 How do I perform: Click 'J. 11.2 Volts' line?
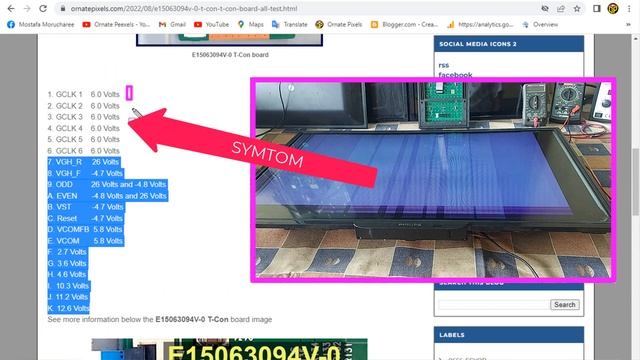(69, 297)
